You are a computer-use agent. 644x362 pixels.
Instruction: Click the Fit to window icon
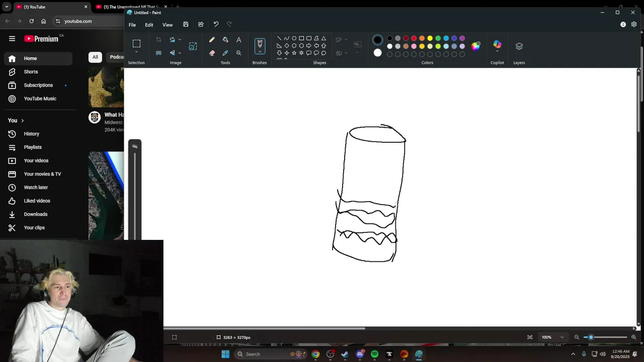click(530, 337)
